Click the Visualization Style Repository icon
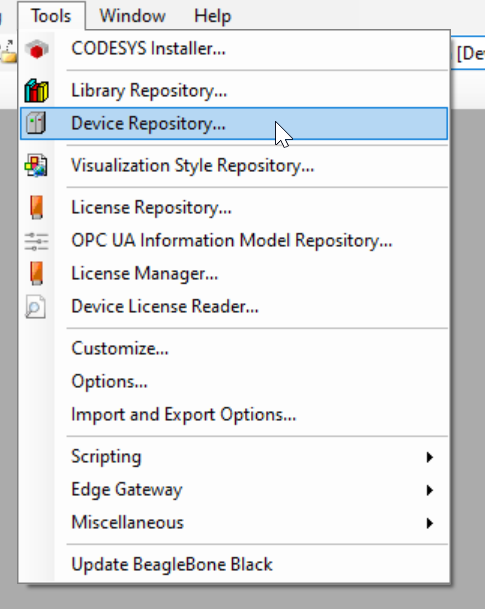This screenshot has height=609, width=485. (x=36, y=165)
